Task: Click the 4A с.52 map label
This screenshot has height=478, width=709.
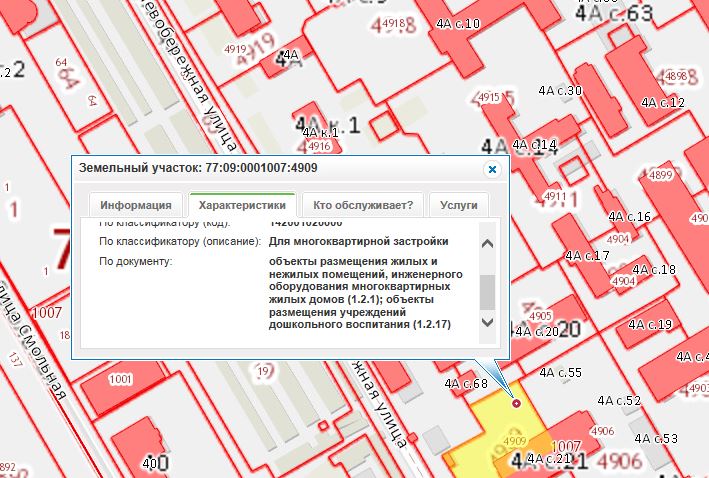Action: [620, 400]
